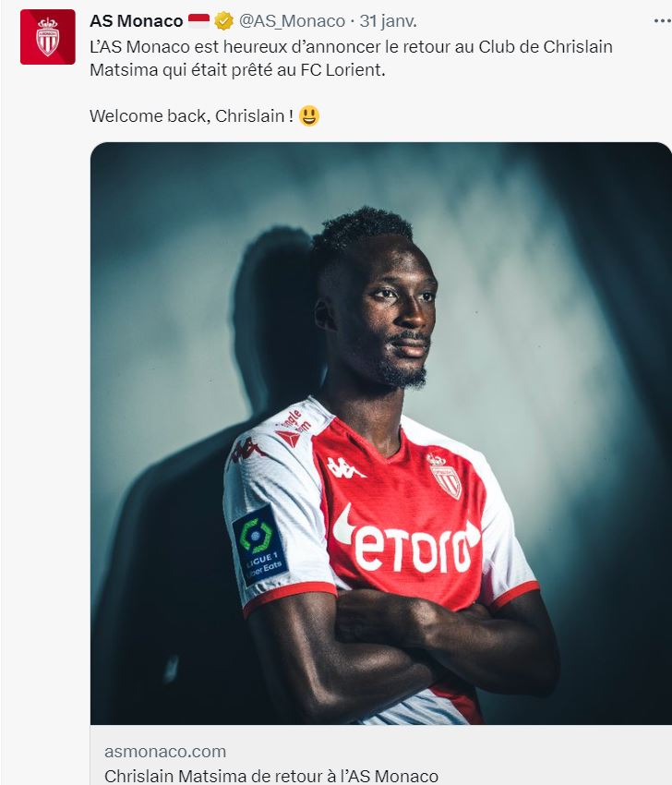Click the gold verified badge icon
Screen dimensions: 672x785
(x=223, y=21)
